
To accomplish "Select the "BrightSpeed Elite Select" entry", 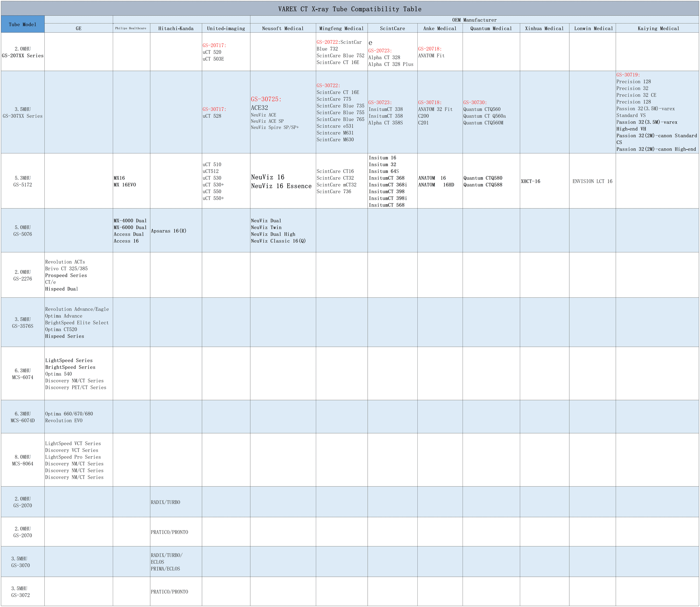I will 77,322.
